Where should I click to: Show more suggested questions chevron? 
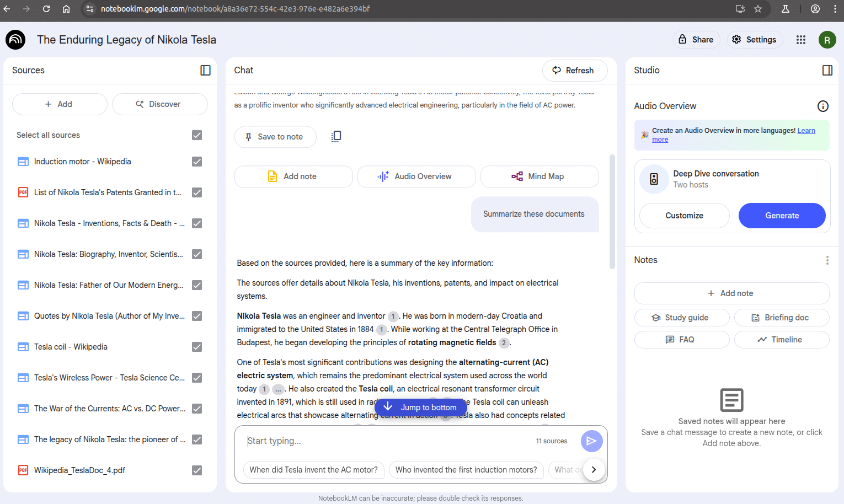pos(594,470)
